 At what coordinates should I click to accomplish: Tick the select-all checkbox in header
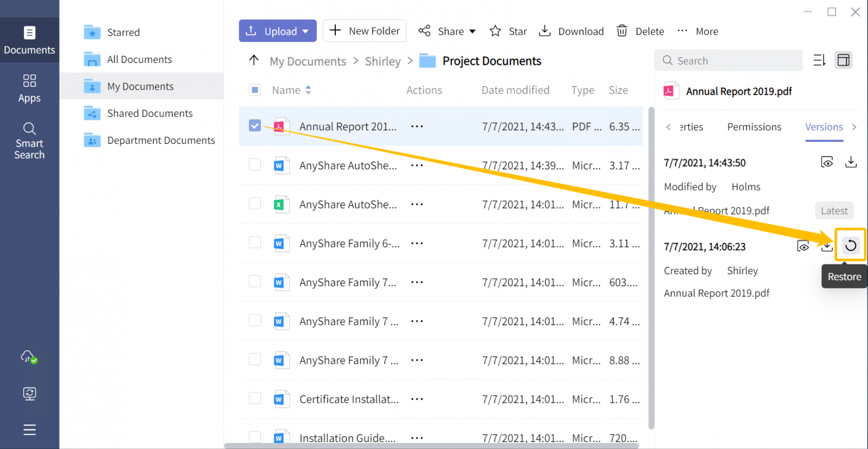[x=255, y=90]
